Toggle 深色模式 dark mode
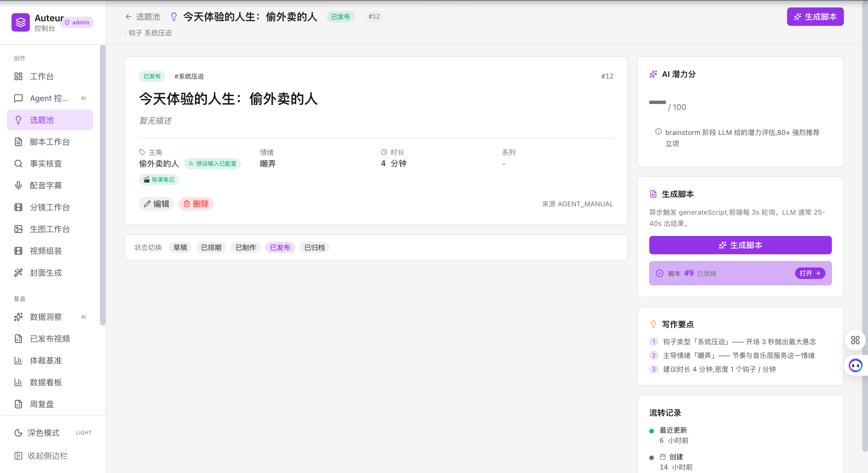 point(53,433)
